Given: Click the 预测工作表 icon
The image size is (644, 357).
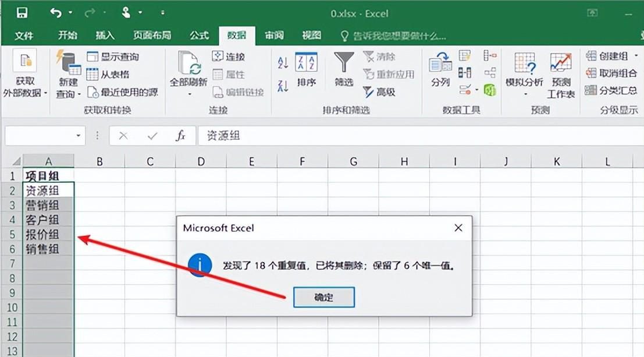Looking at the screenshot, I should (561, 75).
